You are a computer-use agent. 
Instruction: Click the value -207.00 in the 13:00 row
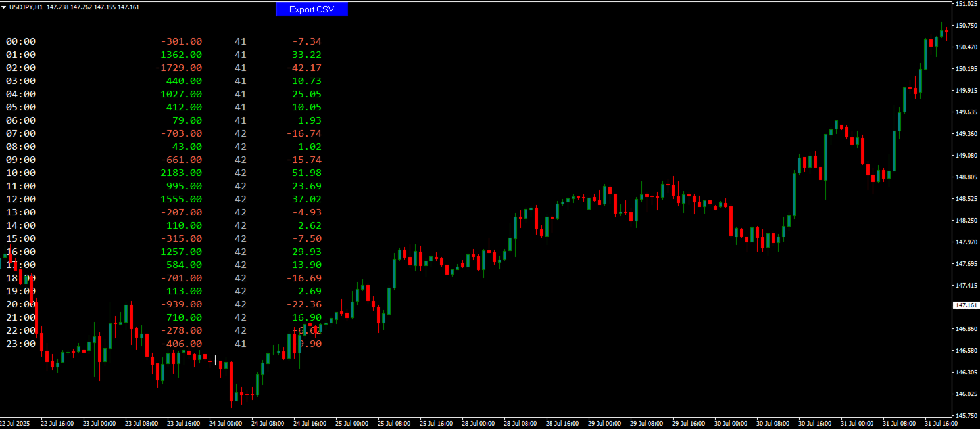pos(182,212)
